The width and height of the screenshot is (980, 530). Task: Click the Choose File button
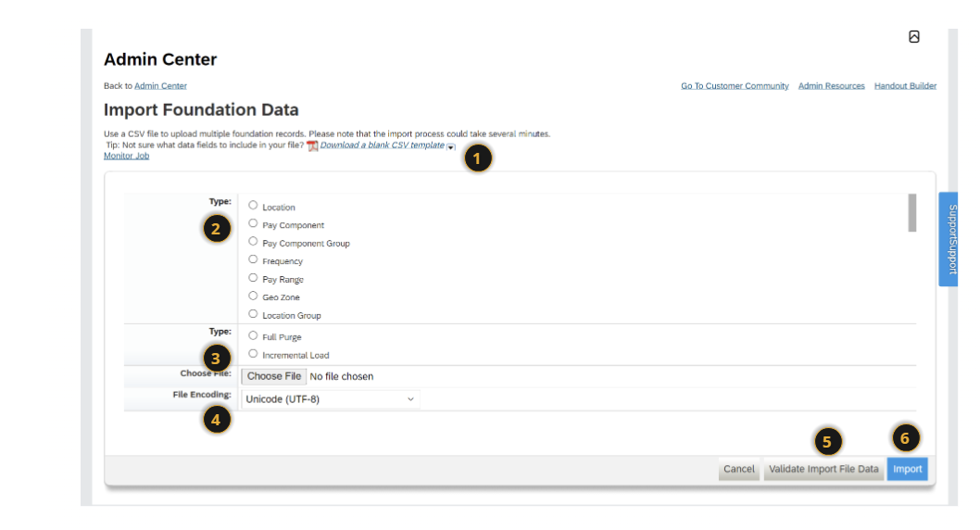[x=274, y=376]
